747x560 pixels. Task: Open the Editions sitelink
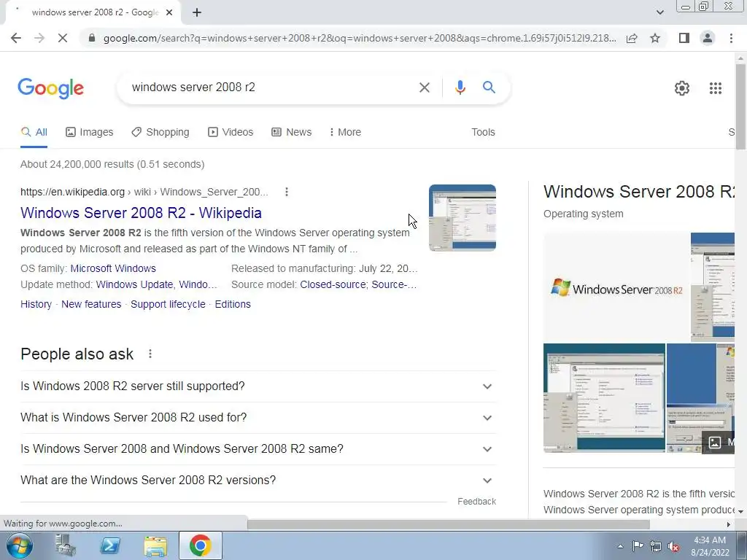tap(233, 304)
